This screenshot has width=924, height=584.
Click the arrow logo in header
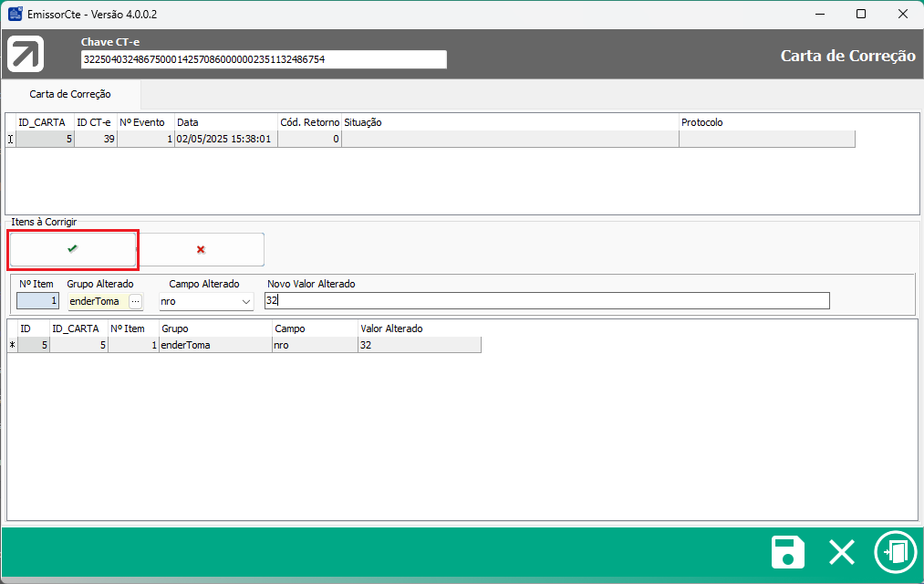click(x=26, y=54)
